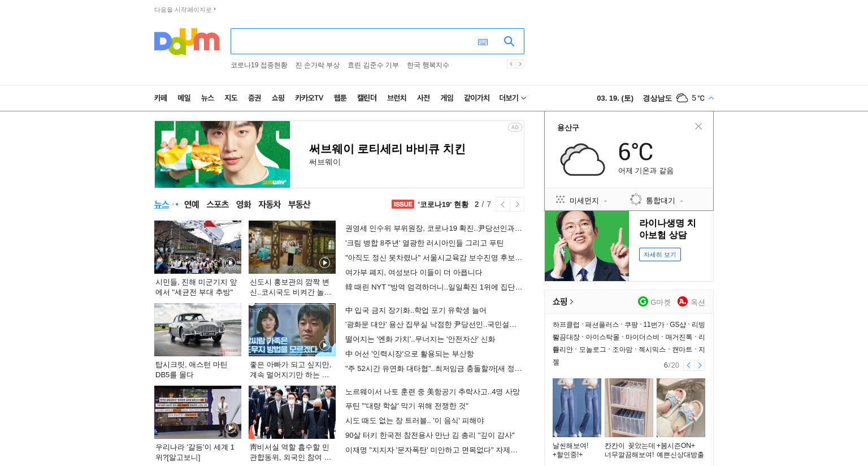The height and width of the screenshot is (466, 868).
Task: Click the 자세히 보기 button in insurance ad
Action: coord(660,254)
